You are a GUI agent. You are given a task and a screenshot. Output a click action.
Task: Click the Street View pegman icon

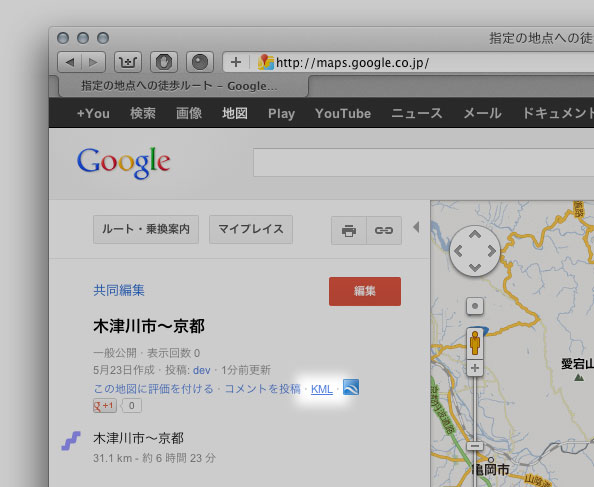(x=475, y=343)
